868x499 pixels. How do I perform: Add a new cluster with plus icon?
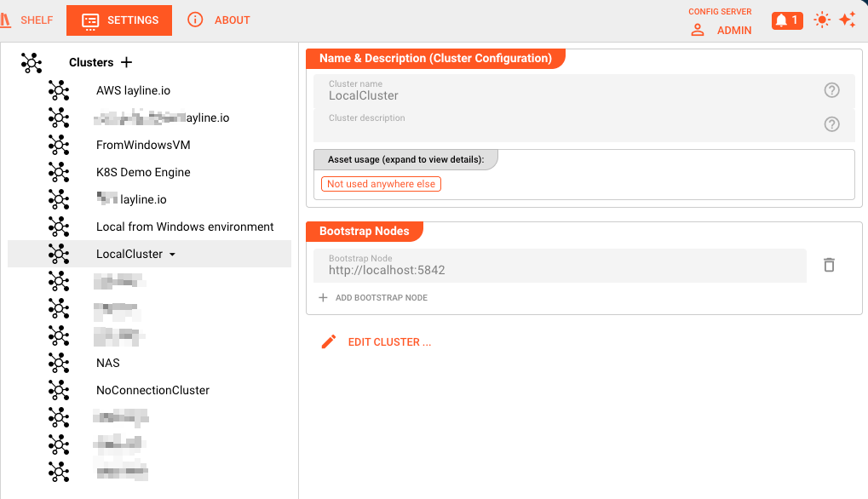coord(127,62)
